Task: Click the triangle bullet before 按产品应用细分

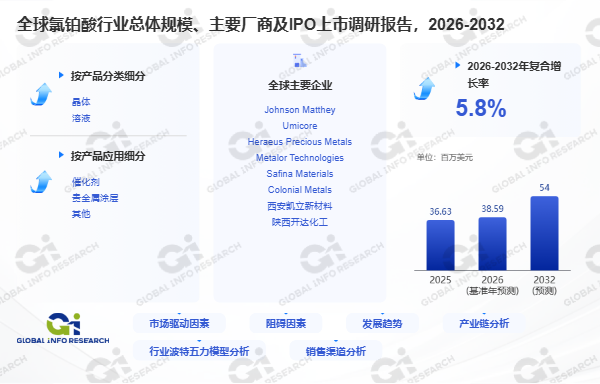Action: 61,155
